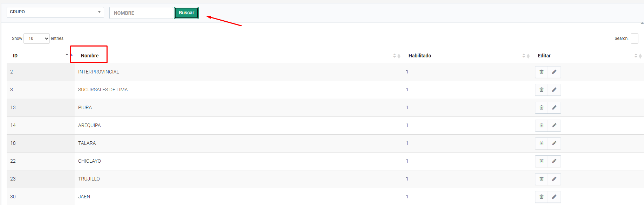Screen dimensions: 644x205
Task: Edit the PIURA row with pencil icon
Action: (554, 108)
